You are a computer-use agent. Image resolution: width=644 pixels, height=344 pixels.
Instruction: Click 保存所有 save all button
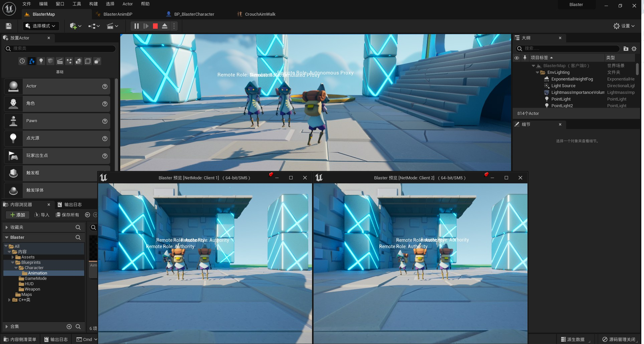point(67,215)
